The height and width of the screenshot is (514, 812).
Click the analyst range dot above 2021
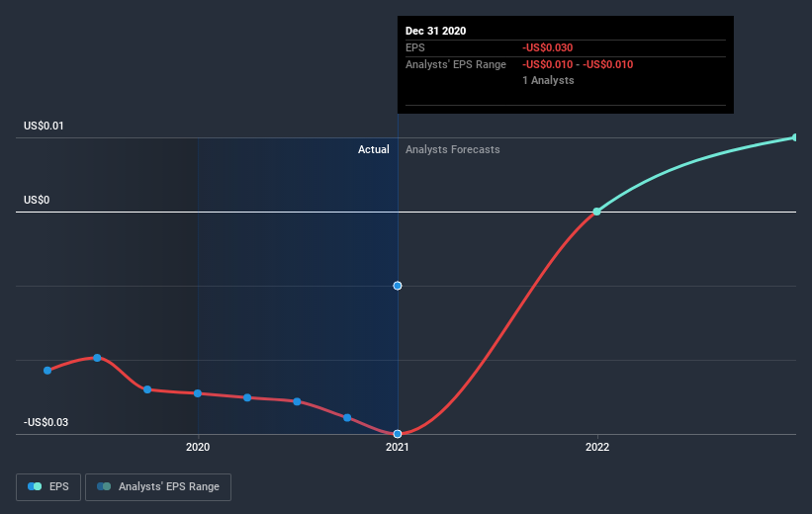click(398, 286)
